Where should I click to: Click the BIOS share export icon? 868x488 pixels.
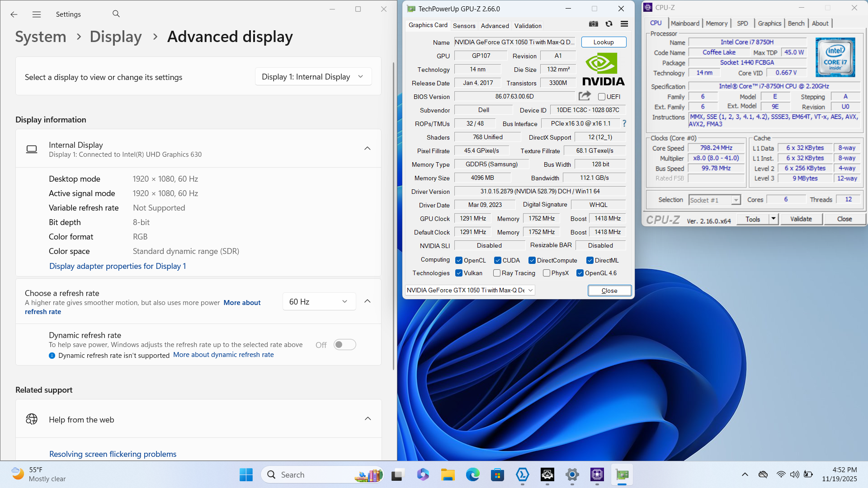[585, 96]
